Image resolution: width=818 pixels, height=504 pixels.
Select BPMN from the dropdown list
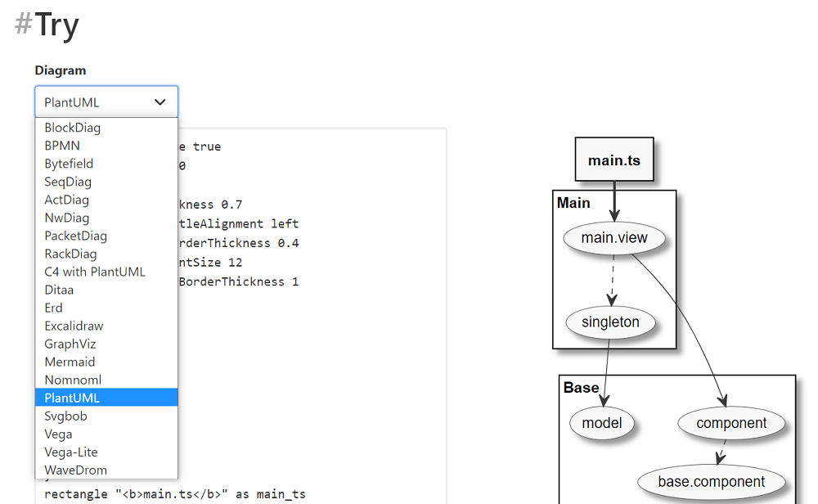(63, 146)
